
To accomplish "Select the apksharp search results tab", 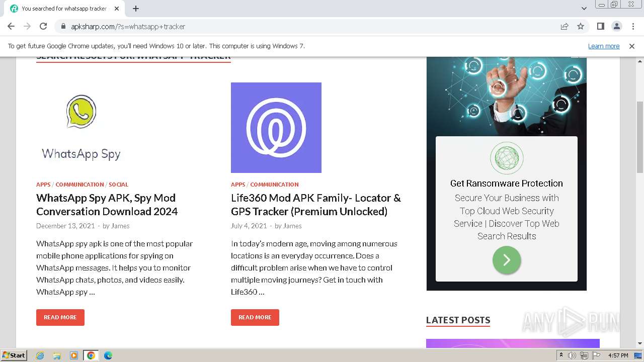I will 64,9.
